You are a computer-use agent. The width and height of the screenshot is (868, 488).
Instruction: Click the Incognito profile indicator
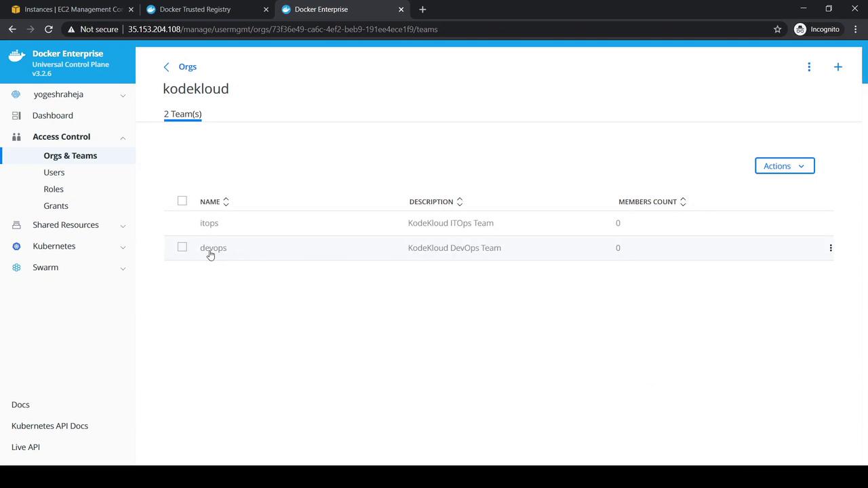817,29
